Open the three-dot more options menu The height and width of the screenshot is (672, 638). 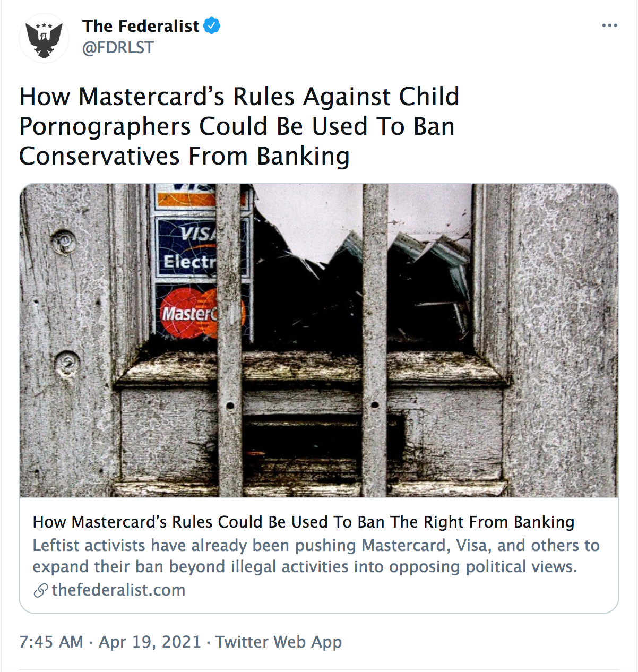tap(609, 25)
